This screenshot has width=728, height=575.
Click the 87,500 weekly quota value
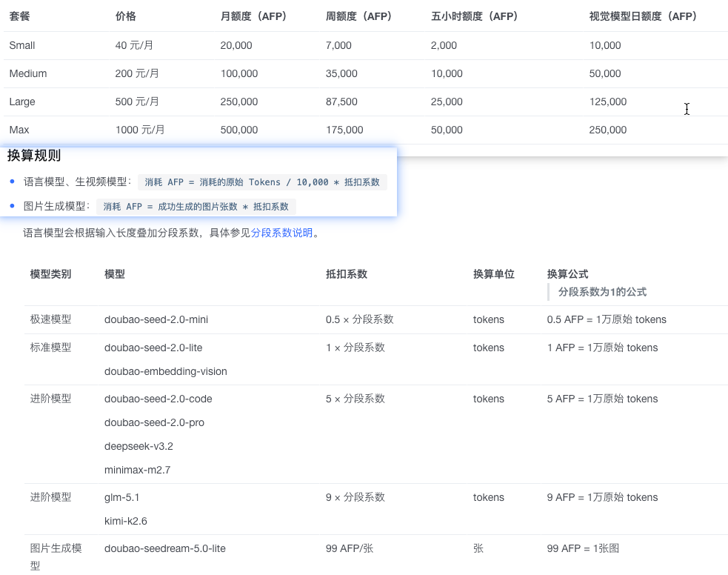click(341, 102)
